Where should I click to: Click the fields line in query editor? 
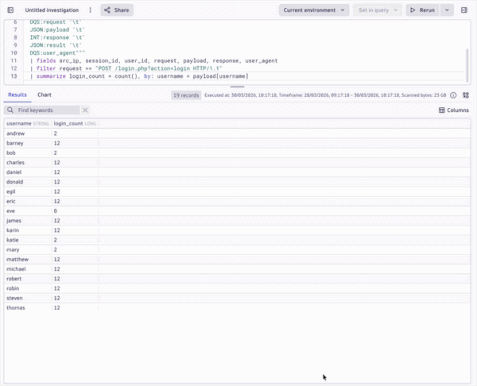click(154, 61)
